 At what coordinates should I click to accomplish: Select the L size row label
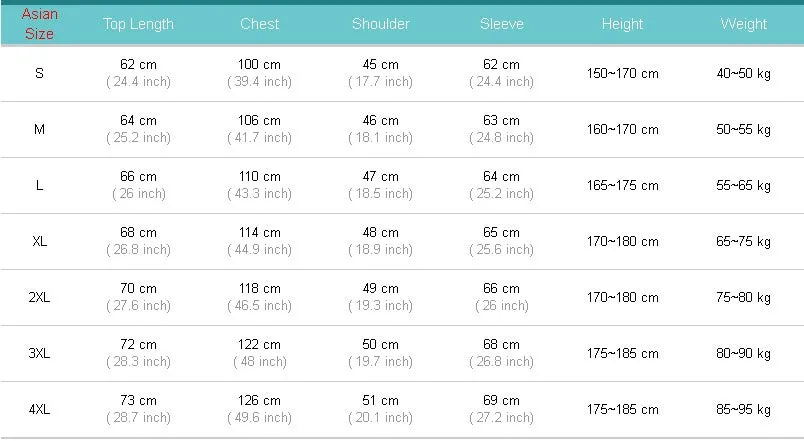coord(39,185)
